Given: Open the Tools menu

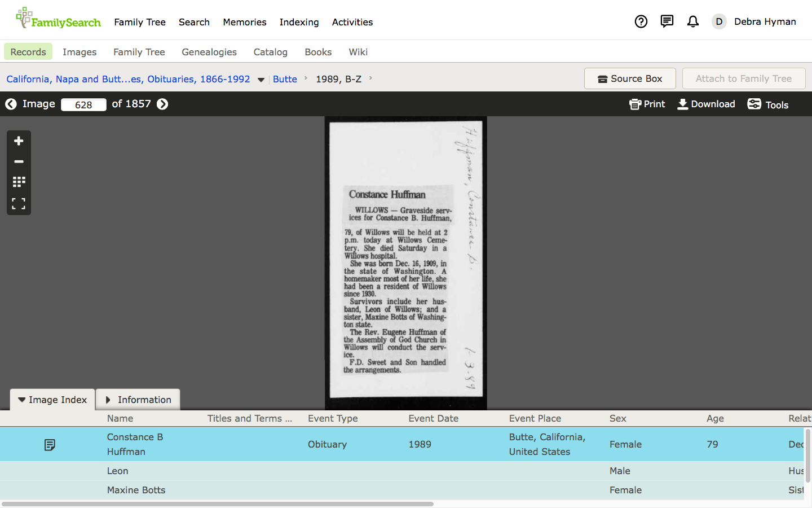Looking at the screenshot, I should pyautogui.click(x=767, y=104).
